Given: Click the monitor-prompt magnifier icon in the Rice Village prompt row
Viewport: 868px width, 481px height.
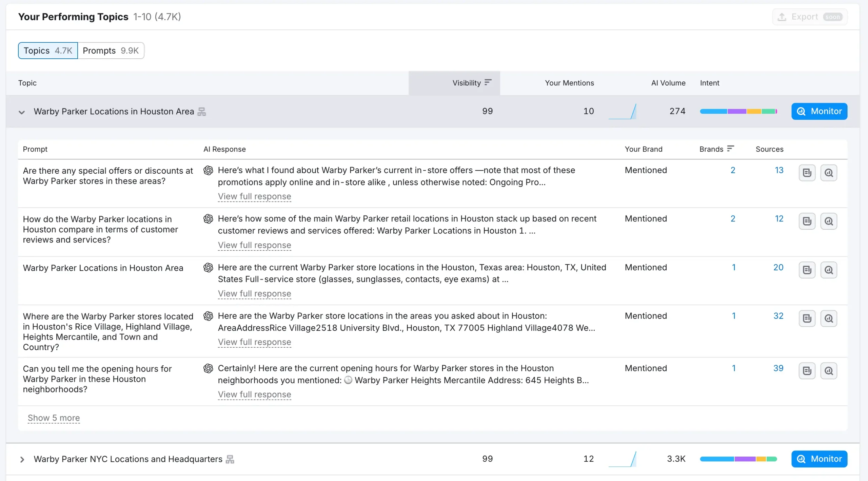Looking at the screenshot, I should pos(828,318).
